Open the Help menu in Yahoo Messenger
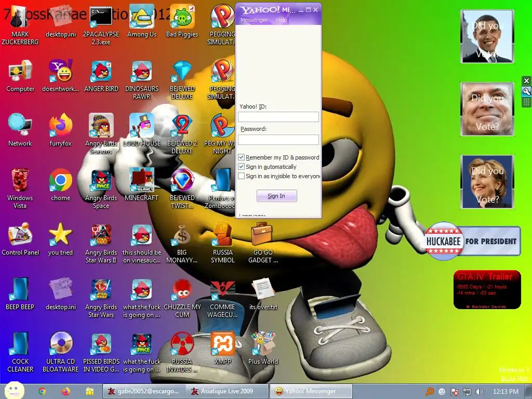The height and width of the screenshot is (399, 532). point(281,20)
